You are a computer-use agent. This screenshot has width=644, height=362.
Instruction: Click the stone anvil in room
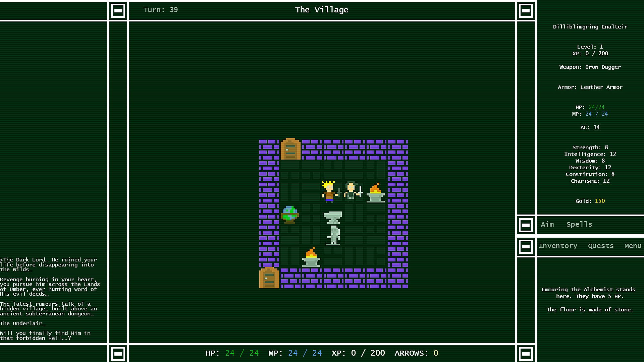coord(332,217)
